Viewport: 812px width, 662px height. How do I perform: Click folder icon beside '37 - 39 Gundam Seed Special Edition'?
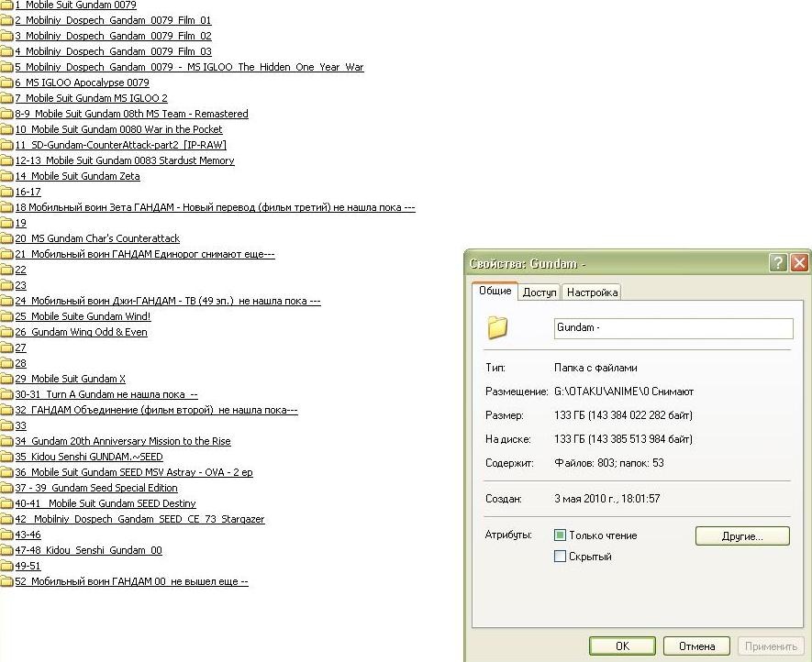click(6, 488)
